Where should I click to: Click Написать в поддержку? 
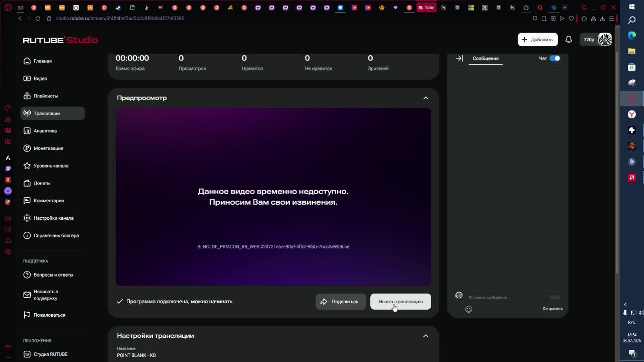[52, 295]
